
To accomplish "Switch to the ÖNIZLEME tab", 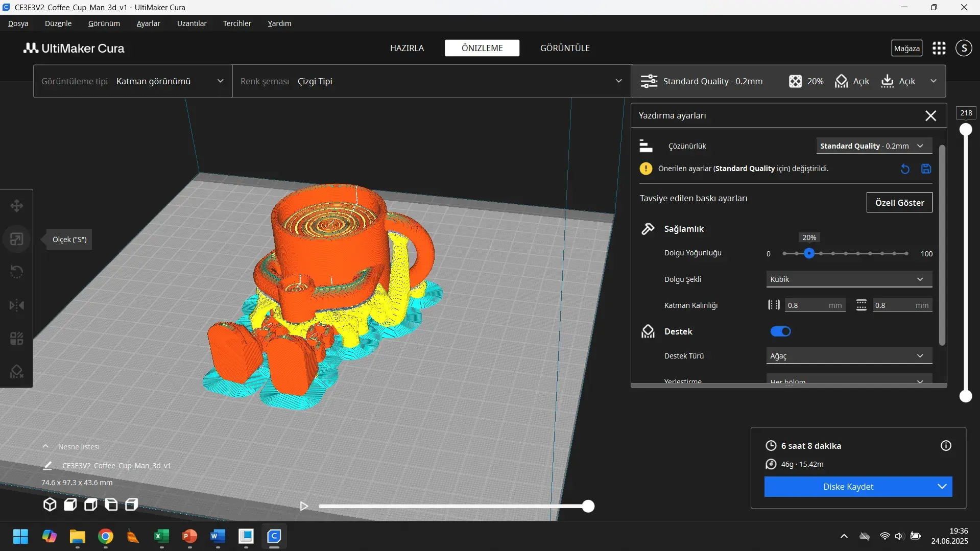I will coord(482,47).
